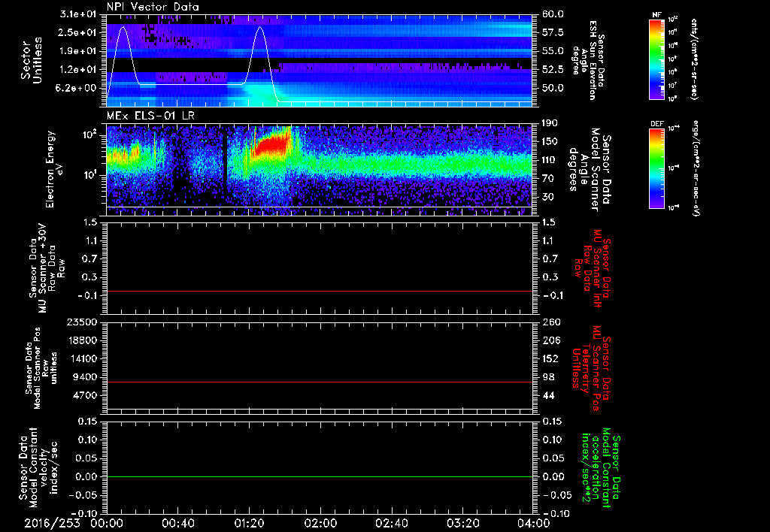The width and height of the screenshot is (770, 532).
Task: Click the NF colorbar units label
Action: [693, 59]
